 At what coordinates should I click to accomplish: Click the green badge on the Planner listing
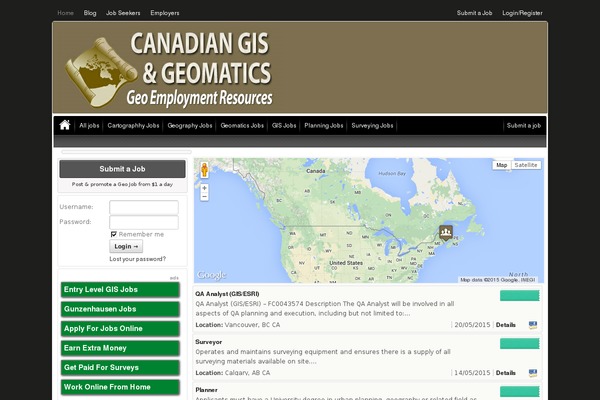pos(520,391)
